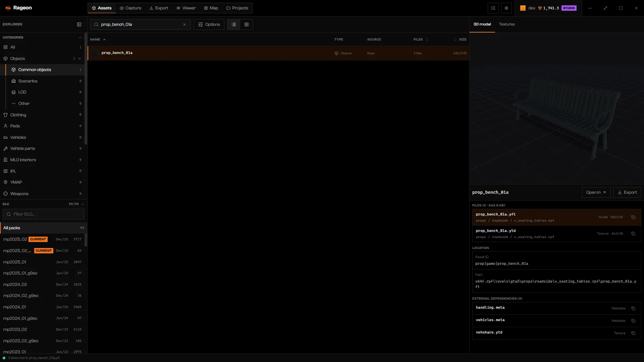Select the Vehicle parts category
Image resolution: width=644 pixels, height=362 pixels.
click(x=42, y=148)
